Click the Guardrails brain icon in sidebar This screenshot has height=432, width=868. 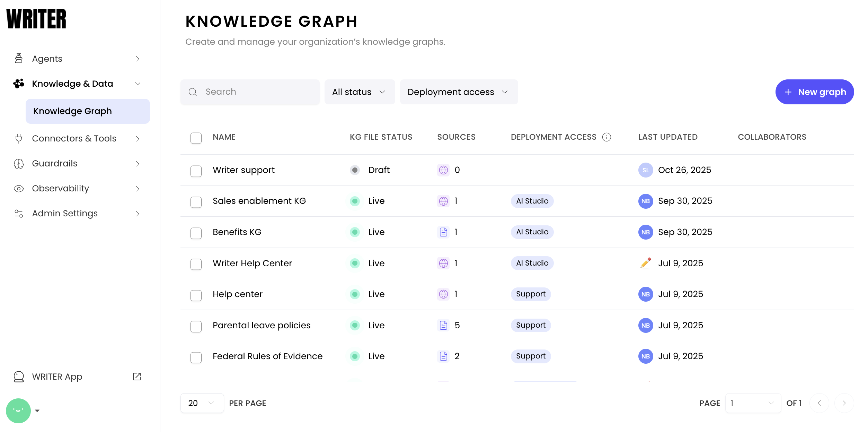[x=19, y=164]
